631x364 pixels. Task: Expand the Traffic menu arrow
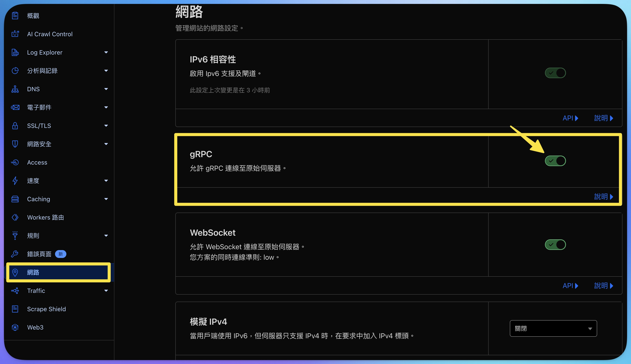[106, 290]
